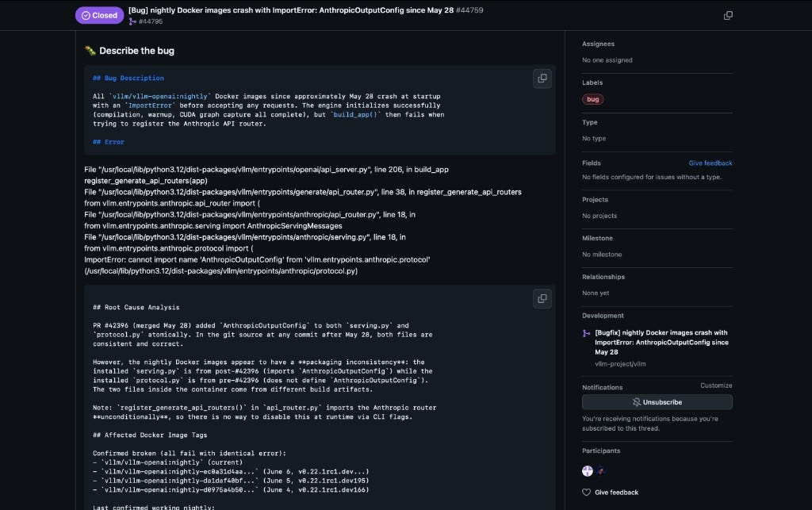Click the '## Error' heading in code block
Screen dimensions: 812x510
point(108,142)
